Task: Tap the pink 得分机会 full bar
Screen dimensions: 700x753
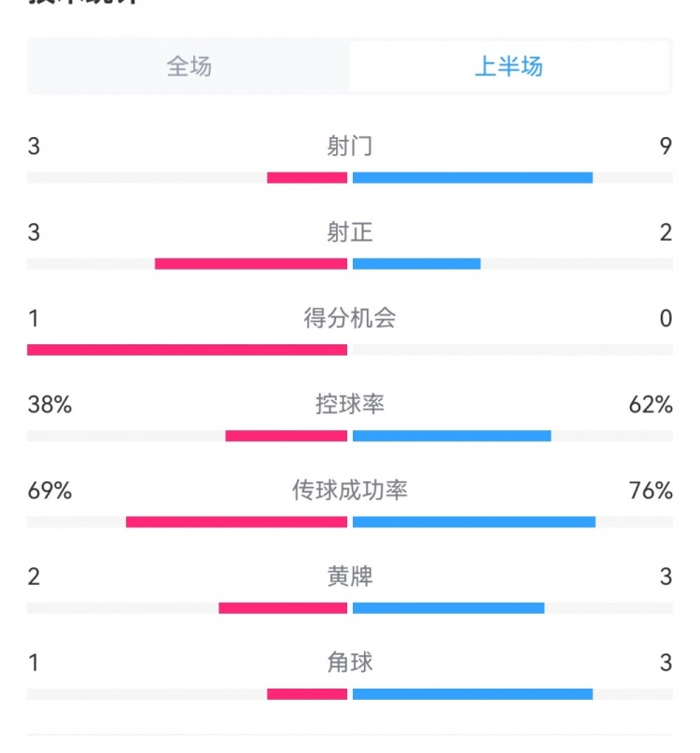Action: click(187, 350)
